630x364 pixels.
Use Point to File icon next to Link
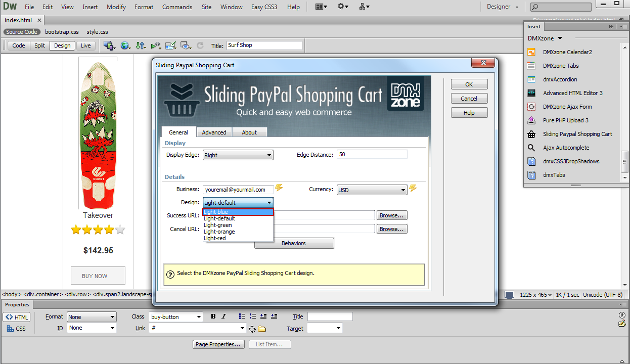click(x=252, y=329)
